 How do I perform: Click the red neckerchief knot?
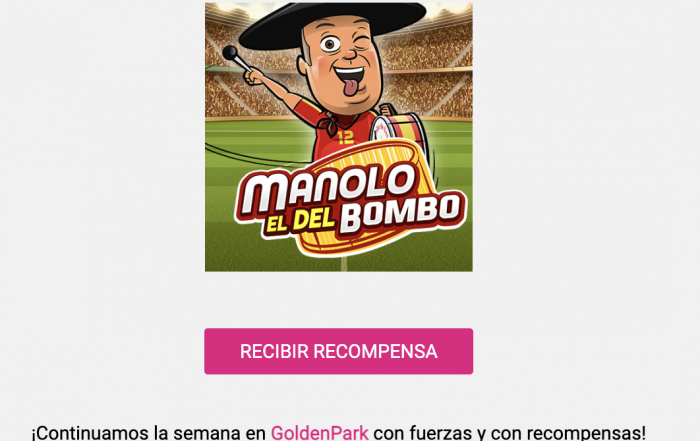(334, 122)
